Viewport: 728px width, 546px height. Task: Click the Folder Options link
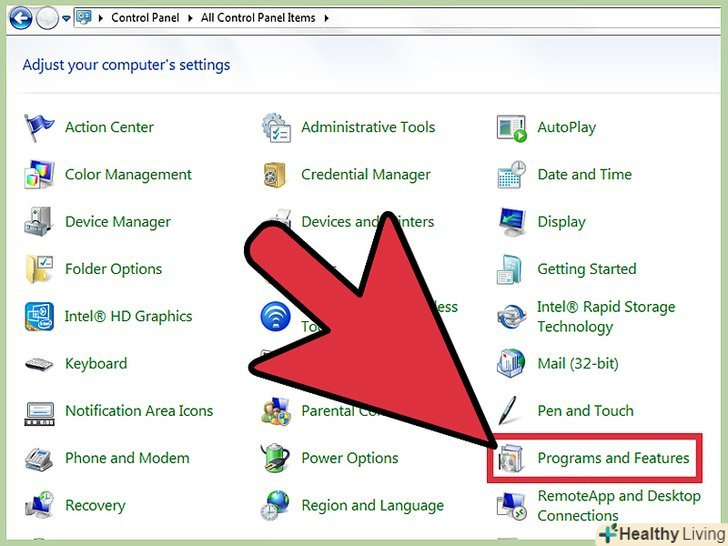click(x=114, y=269)
